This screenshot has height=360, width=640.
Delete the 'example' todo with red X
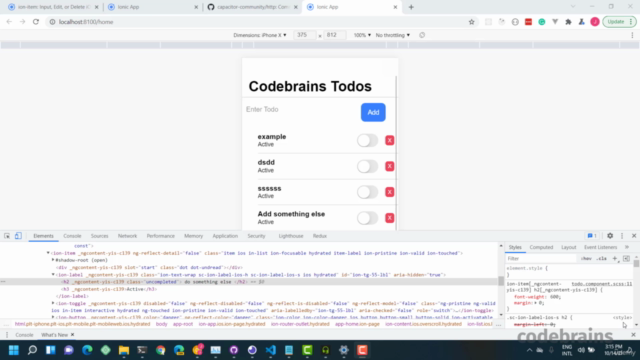point(390,140)
